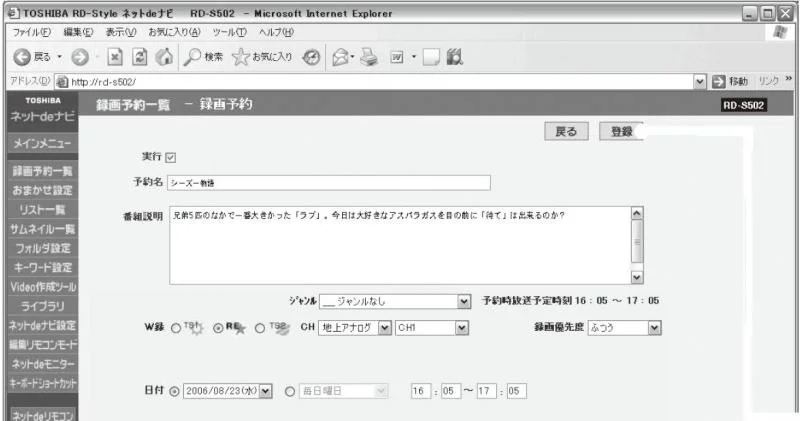
Task: Open the 表示(V) menu
Action: [x=121, y=32]
